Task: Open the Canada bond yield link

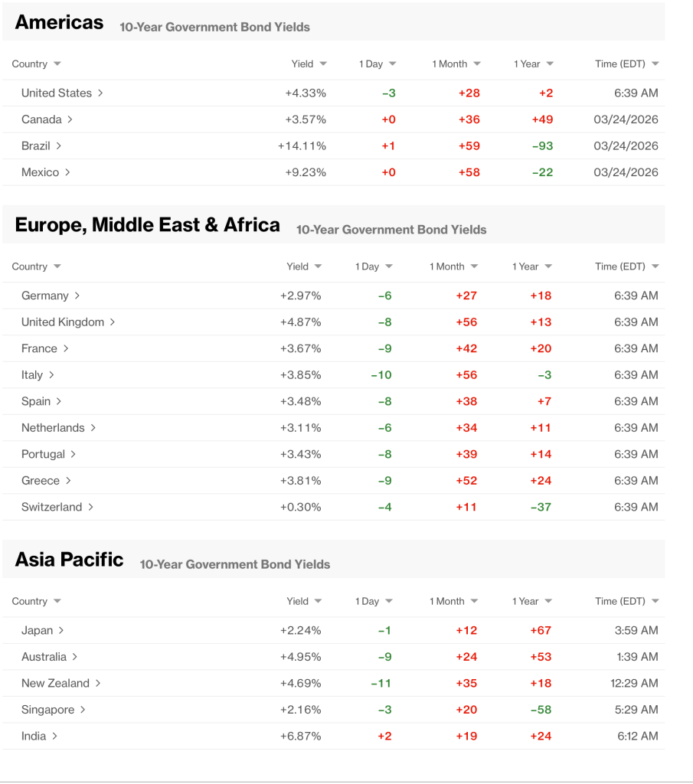Action: coord(41,119)
